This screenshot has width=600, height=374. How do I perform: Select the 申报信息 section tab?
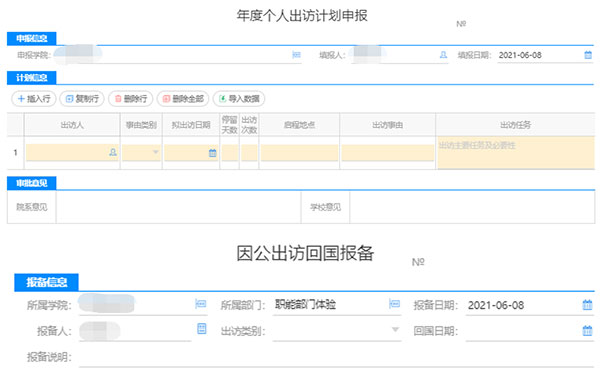click(32, 38)
